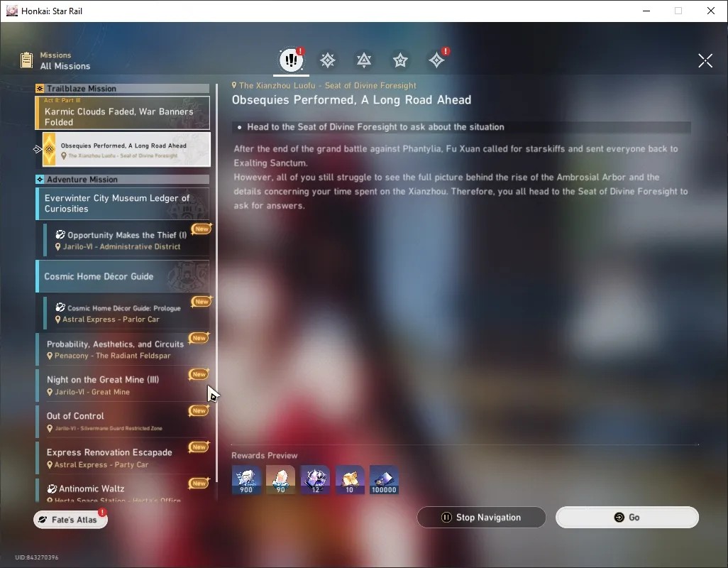Click the Missions clipboard icon
The width and height of the screenshot is (728, 568).
tap(26, 60)
